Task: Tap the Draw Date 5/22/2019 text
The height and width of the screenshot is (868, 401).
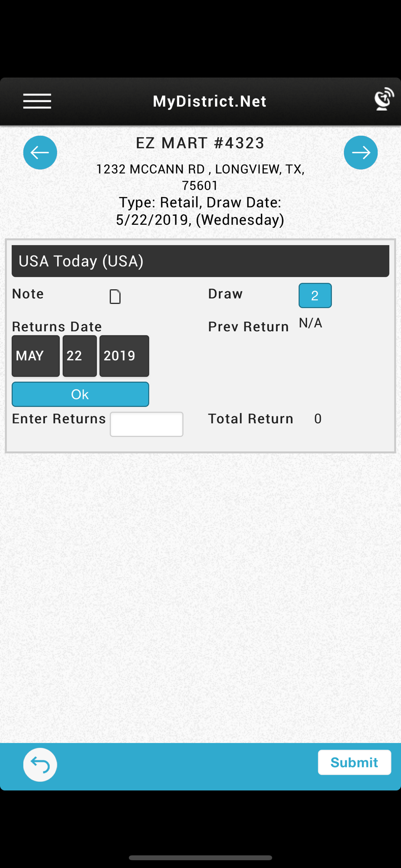Action: pos(200,211)
